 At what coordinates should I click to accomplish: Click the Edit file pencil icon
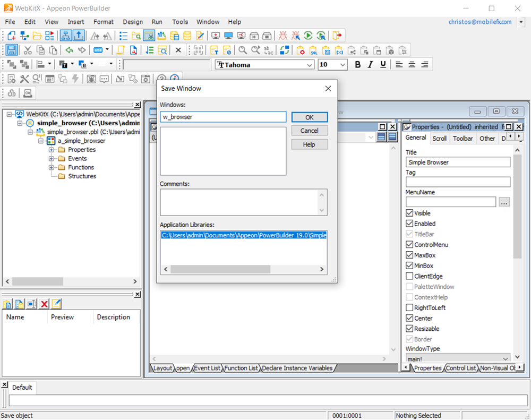[200, 36]
